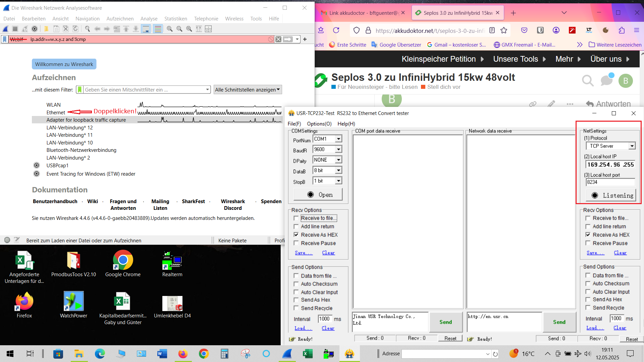Open Firefox extensions puzzle icon

click(x=622, y=31)
